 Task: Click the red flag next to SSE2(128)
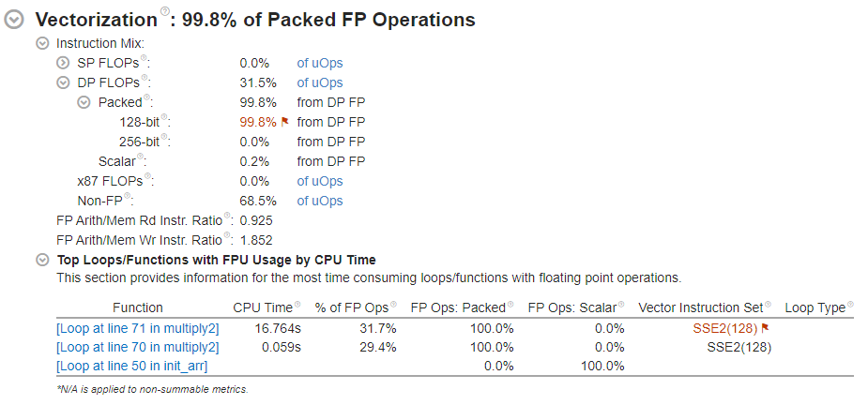765,328
